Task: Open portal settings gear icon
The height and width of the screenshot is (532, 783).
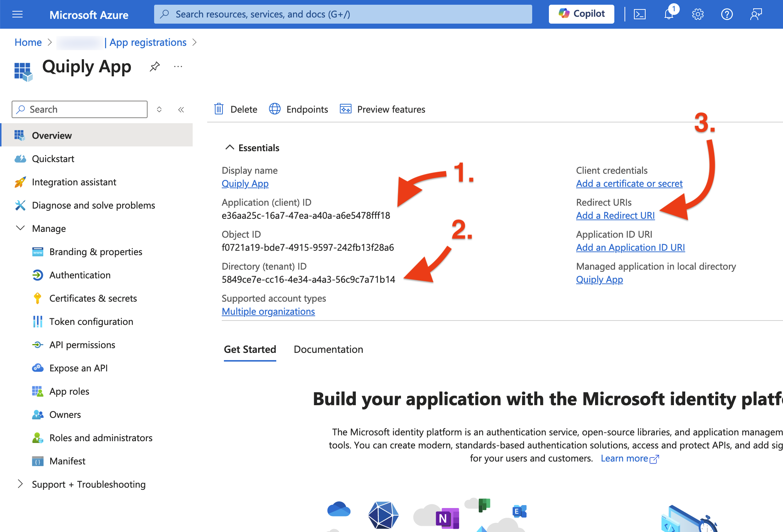Action: click(x=698, y=14)
